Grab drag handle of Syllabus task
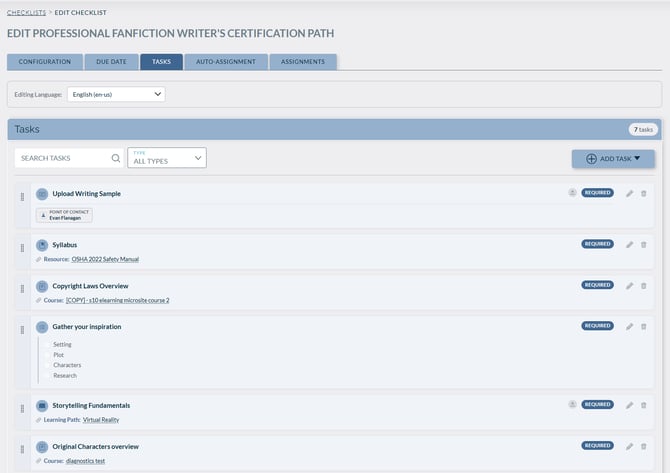 22,248
